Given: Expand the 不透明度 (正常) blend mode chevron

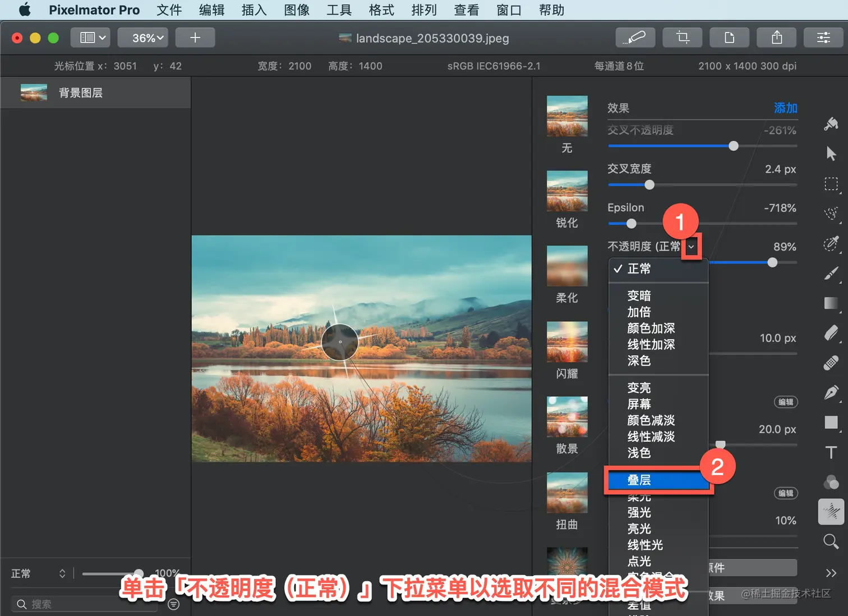Looking at the screenshot, I should click(x=691, y=247).
